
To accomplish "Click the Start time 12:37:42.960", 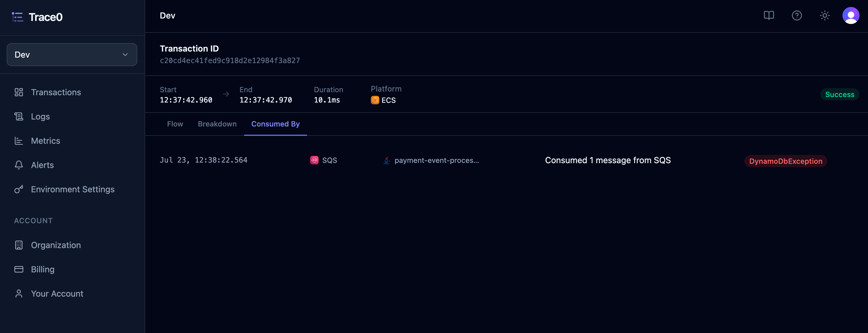I will [186, 100].
